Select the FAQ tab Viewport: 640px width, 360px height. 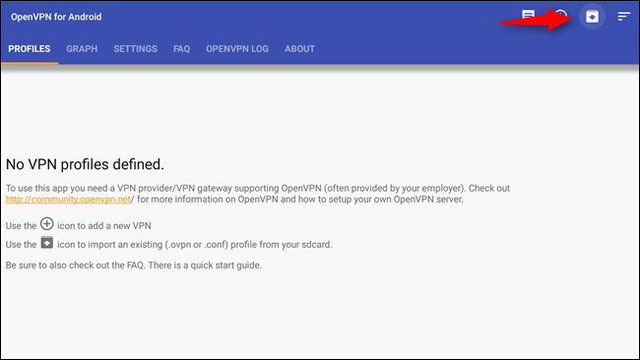pyautogui.click(x=182, y=49)
